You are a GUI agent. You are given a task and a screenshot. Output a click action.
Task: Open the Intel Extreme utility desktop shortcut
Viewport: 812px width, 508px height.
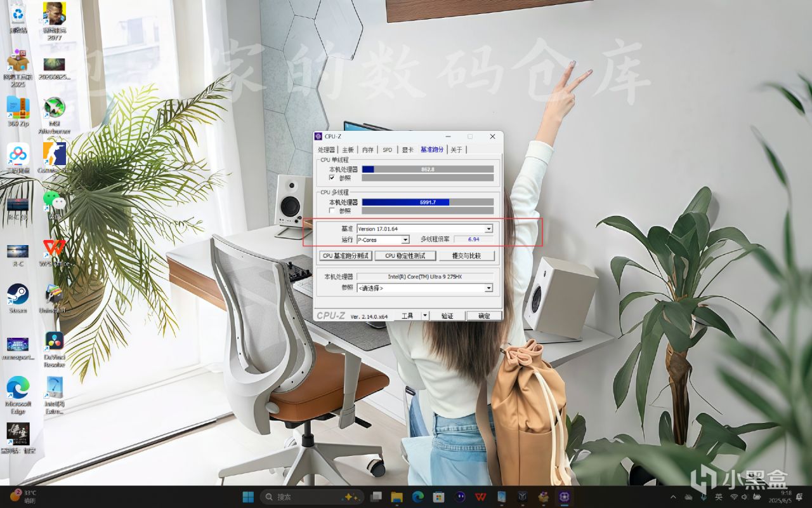pyautogui.click(x=55, y=395)
